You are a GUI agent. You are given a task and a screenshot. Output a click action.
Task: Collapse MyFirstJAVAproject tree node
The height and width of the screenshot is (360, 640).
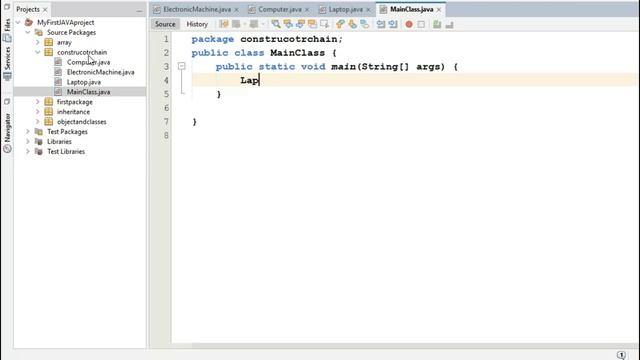(18, 22)
